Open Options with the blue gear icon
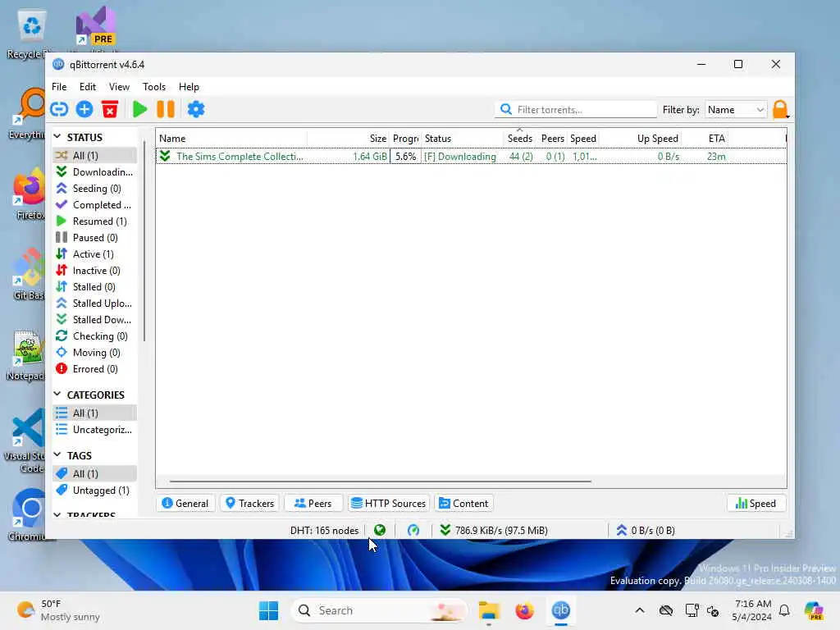Viewport: 840px width, 630px height. (195, 109)
